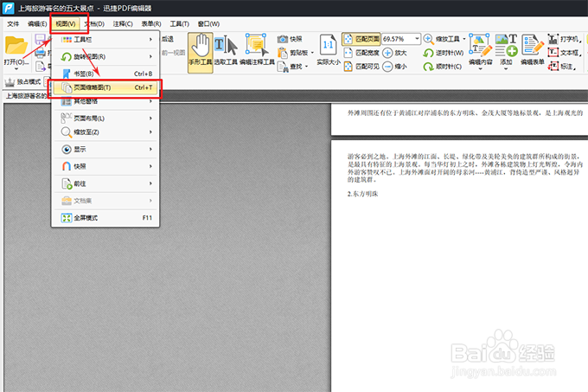Expand the Edit Content (编辑内容) dropdown arrow
Viewport: 588px width, 392px height.
[x=481, y=69]
